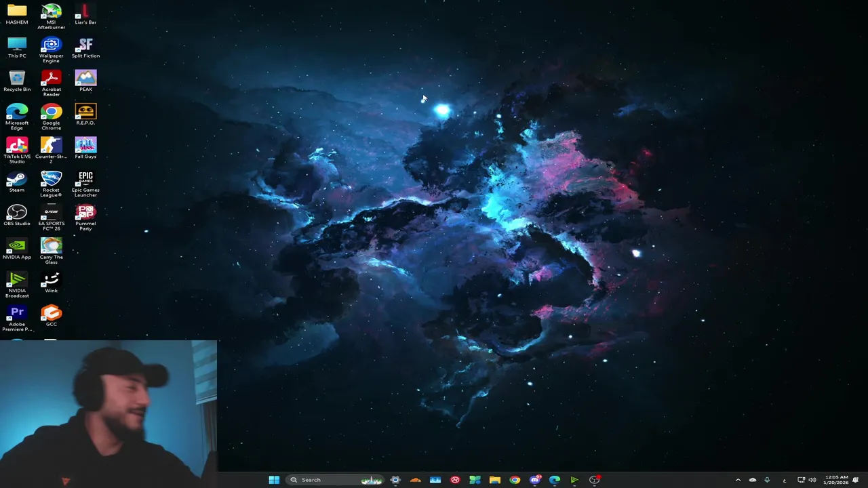Image resolution: width=868 pixels, height=488 pixels.
Task: Launch Epic Games Launcher shortcut
Action: tap(85, 184)
